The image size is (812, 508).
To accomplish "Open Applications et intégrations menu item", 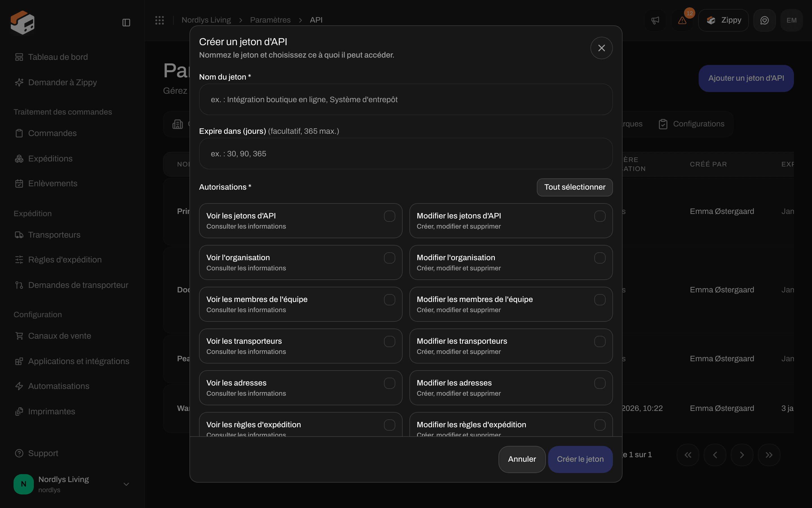I will click(72, 361).
